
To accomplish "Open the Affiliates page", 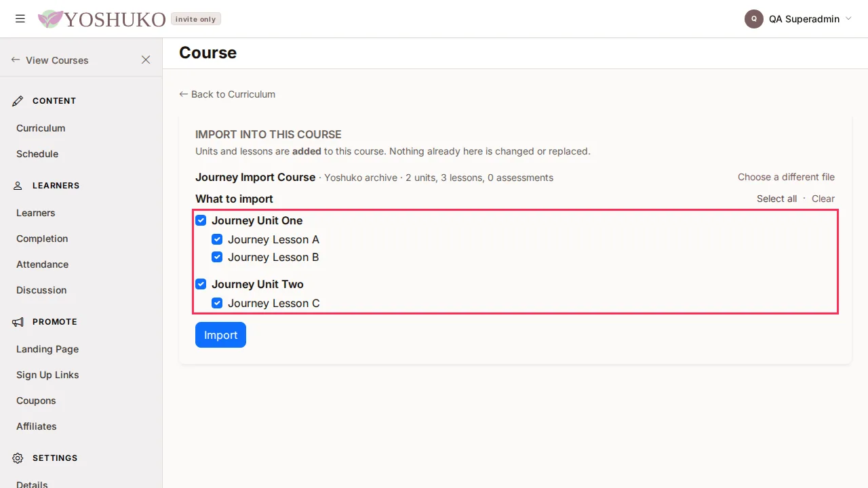I will pyautogui.click(x=37, y=426).
